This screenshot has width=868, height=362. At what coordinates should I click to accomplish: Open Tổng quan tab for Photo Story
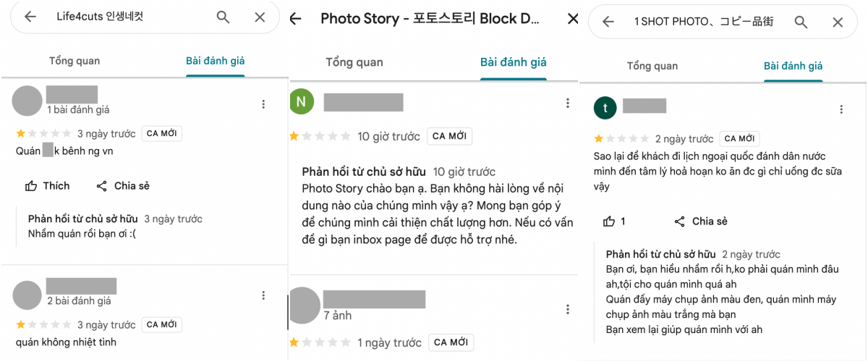pyautogui.click(x=354, y=62)
